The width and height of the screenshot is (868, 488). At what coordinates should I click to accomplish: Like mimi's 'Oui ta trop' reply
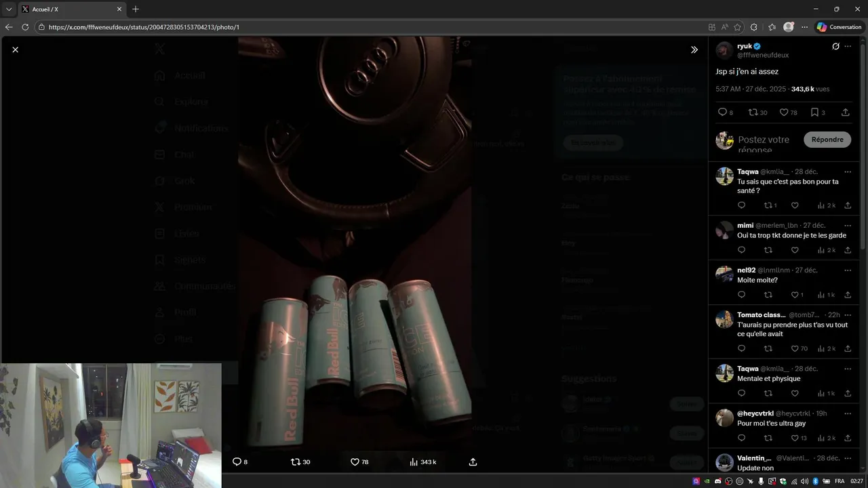[795, 250]
